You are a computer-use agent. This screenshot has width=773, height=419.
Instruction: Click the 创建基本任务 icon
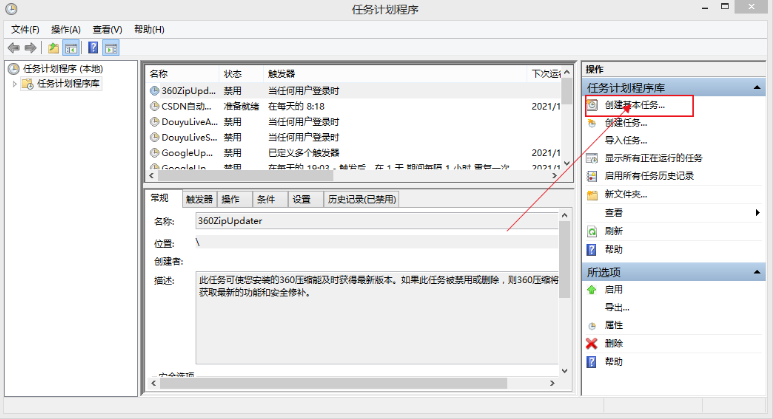coord(592,105)
